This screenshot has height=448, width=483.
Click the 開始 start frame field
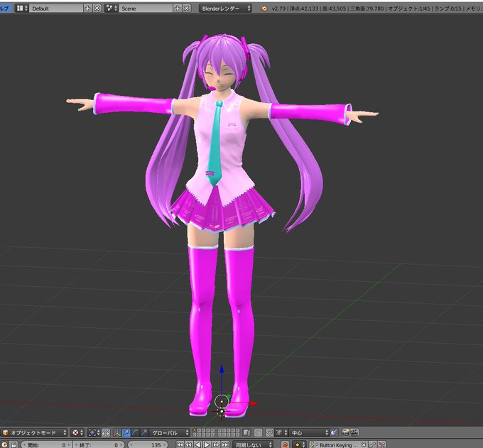pyautogui.click(x=46, y=445)
